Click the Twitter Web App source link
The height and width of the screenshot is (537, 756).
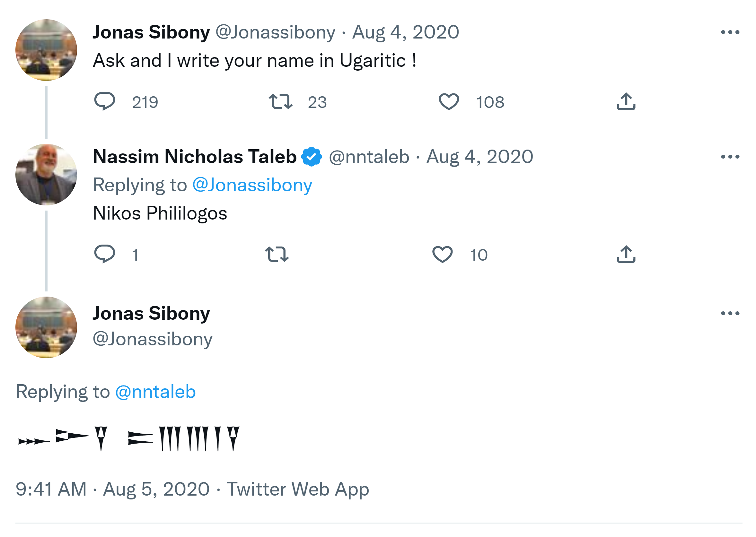click(297, 489)
